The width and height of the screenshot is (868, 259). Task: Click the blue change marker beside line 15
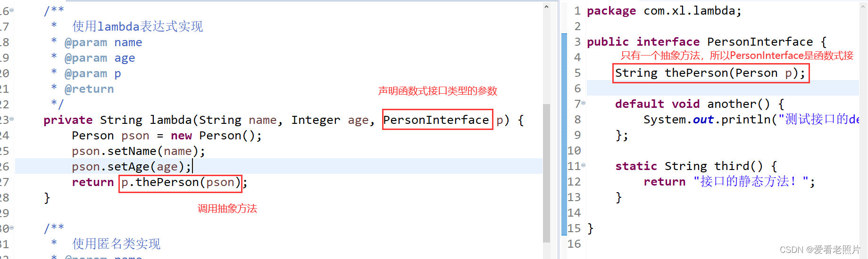pos(564,228)
